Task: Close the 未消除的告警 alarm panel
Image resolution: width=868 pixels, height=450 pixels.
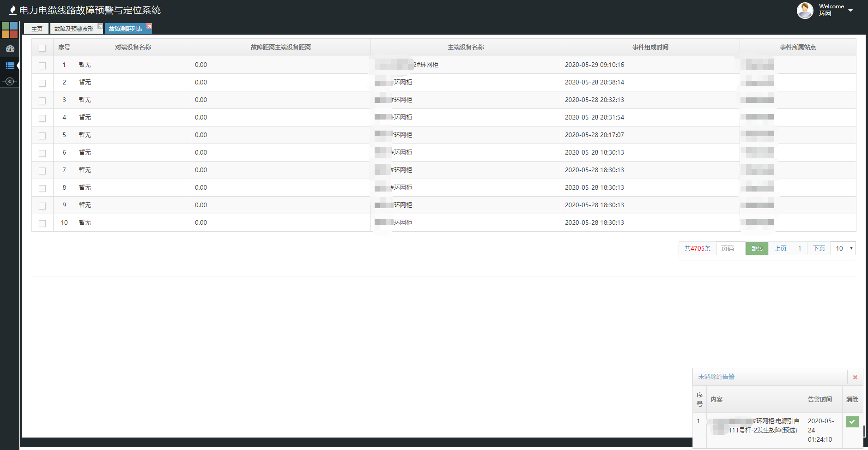Action: (x=855, y=377)
